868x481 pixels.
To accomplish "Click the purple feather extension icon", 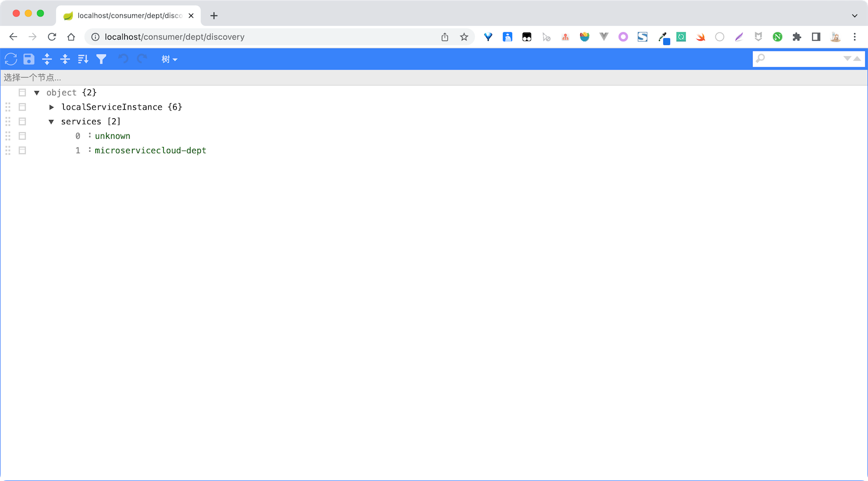I will coord(739,37).
